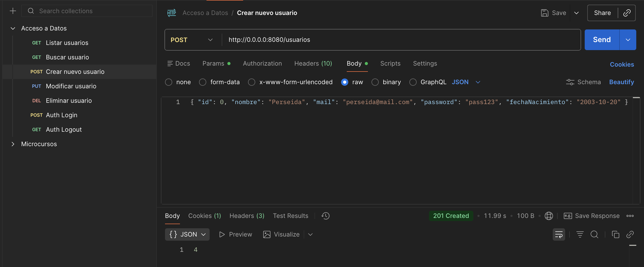Select the binary body type

pos(375,82)
